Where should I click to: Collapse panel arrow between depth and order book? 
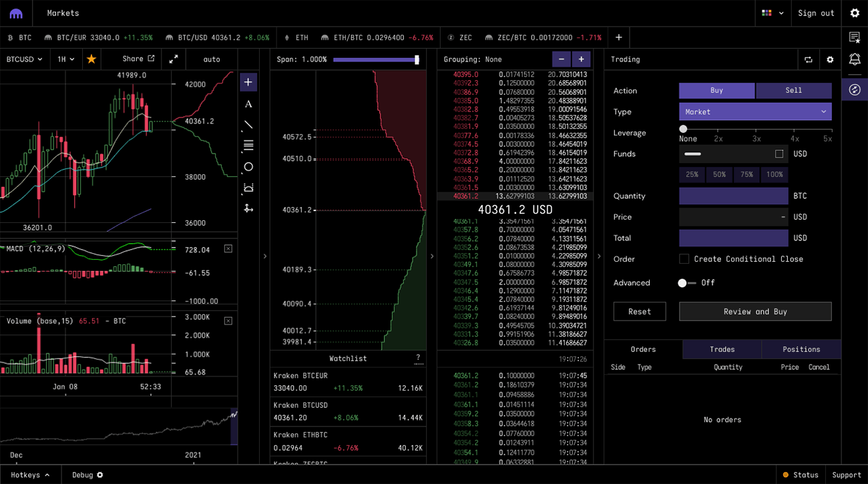(x=432, y=256)
